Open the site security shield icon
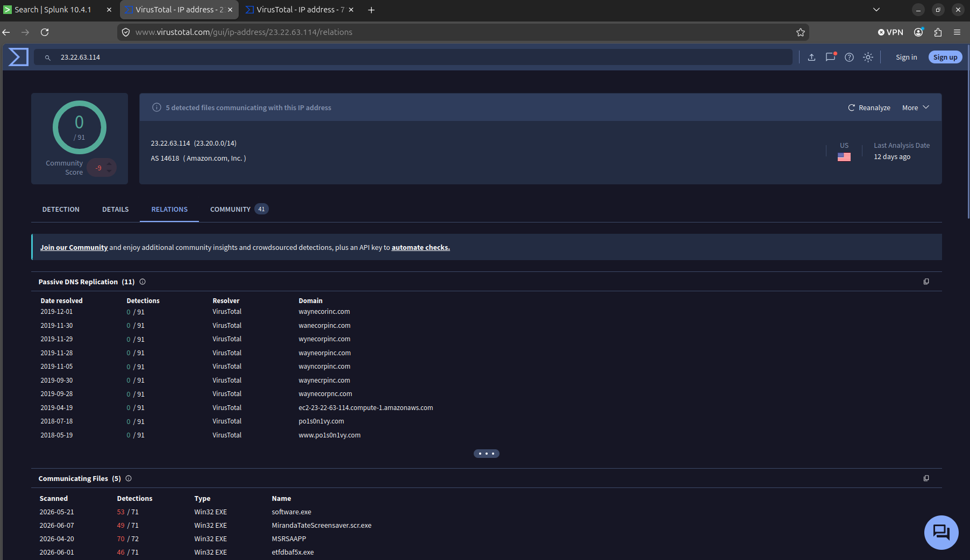This screenshot has width=970, height=560. pos(126,32)
